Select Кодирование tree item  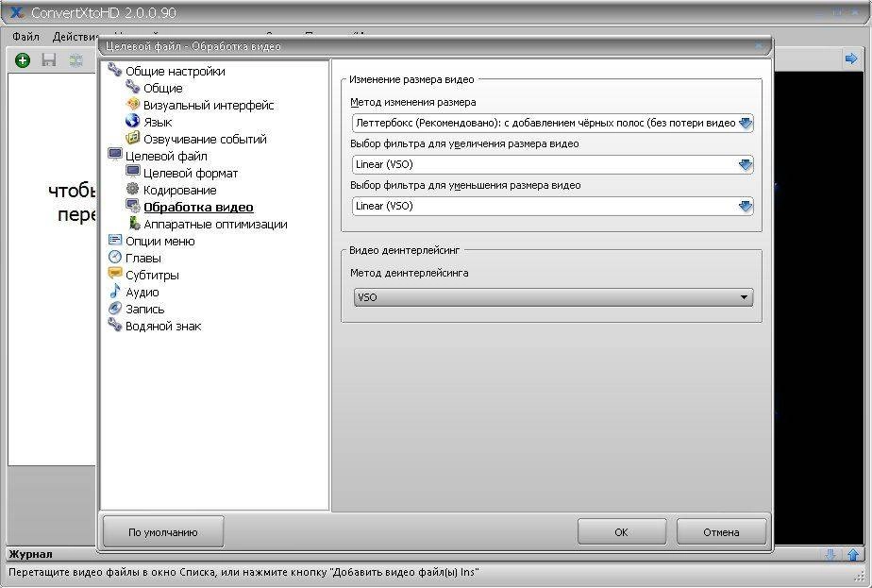pyautogui.click(x=180, y=191)
